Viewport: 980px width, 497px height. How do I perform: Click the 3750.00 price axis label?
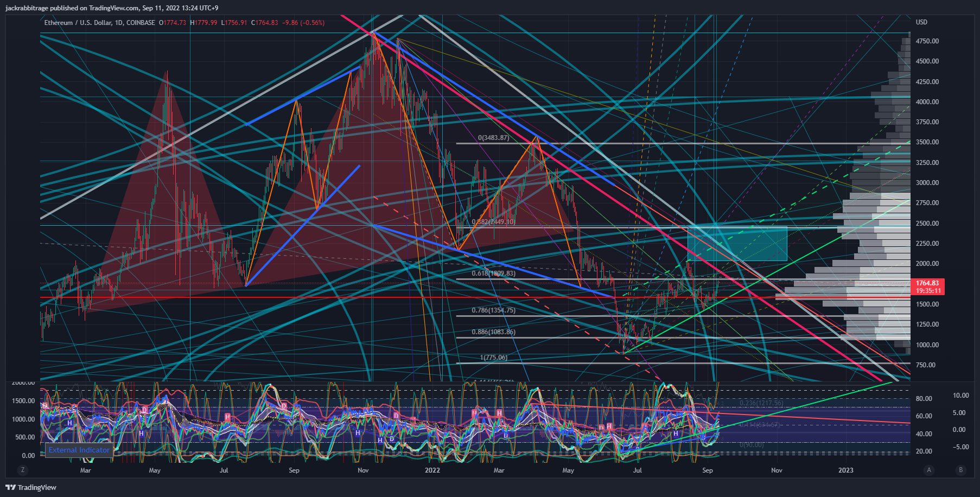pyautogui.click(x=927, y=122)
